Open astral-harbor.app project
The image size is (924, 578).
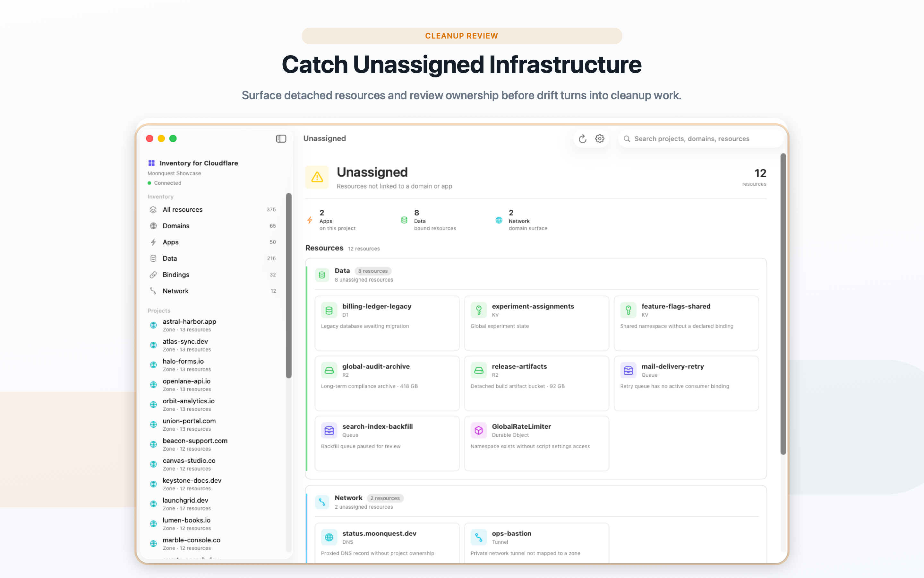point(213,325)
